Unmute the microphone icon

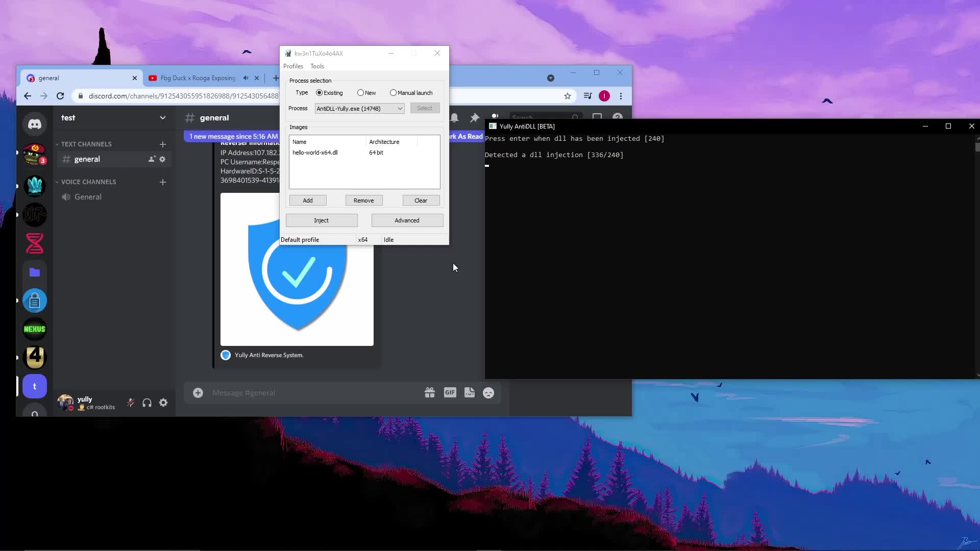[x=131, y=403]
